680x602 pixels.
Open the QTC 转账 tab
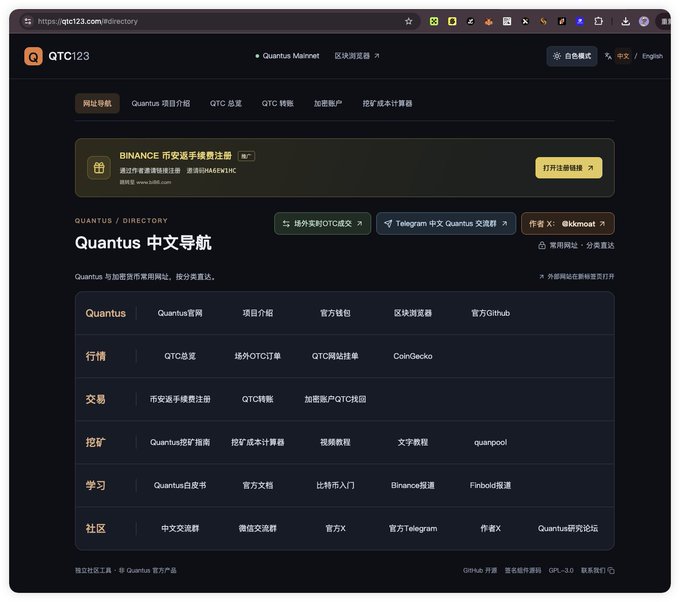(x=278, y=103)
